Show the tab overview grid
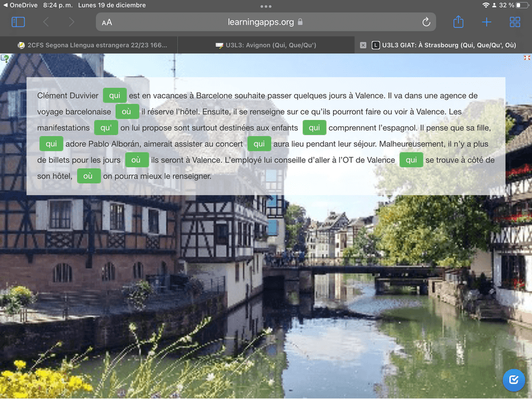The height and width of the screenshot is (399, 532). point(515,22)
